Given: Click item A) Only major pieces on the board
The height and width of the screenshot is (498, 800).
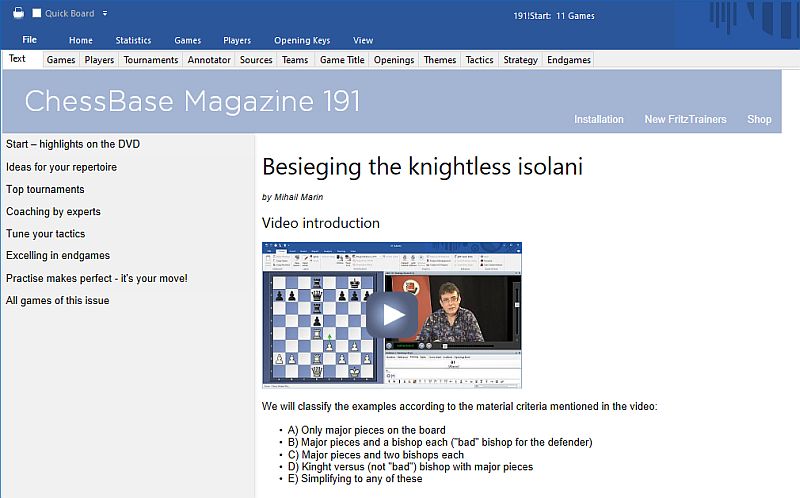Looking at the screenshot, I should pos(366,430).
